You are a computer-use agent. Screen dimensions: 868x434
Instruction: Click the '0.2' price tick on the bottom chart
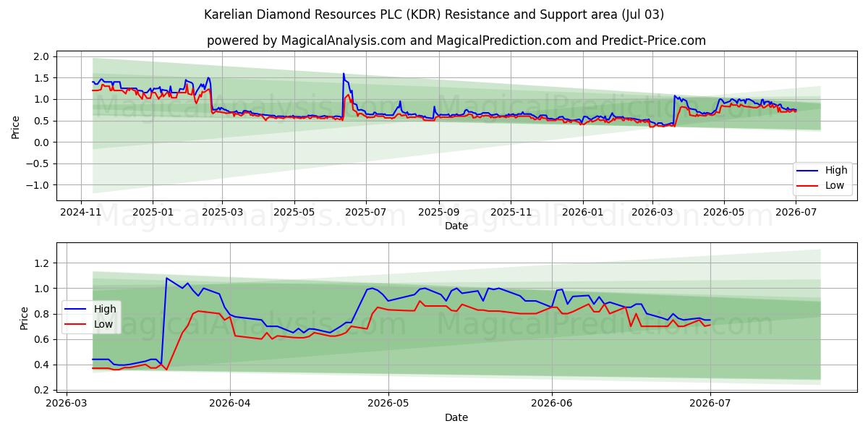click(x=41, y=390)
